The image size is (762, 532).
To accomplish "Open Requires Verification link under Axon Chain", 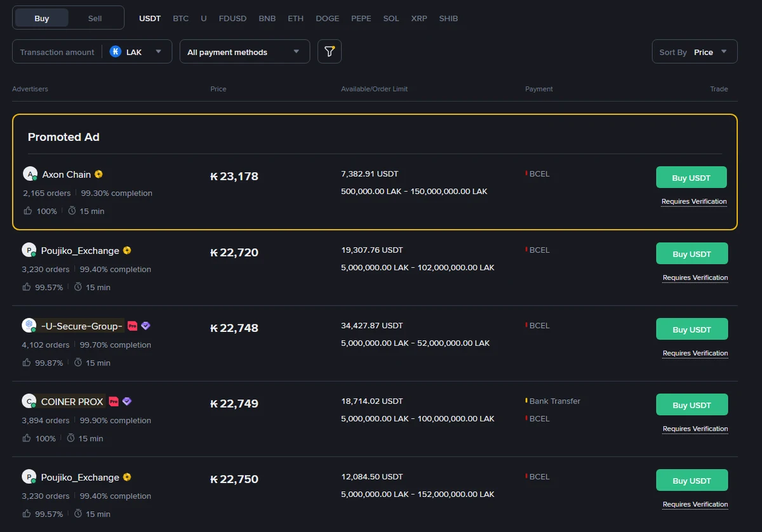I will click(694, 202).
